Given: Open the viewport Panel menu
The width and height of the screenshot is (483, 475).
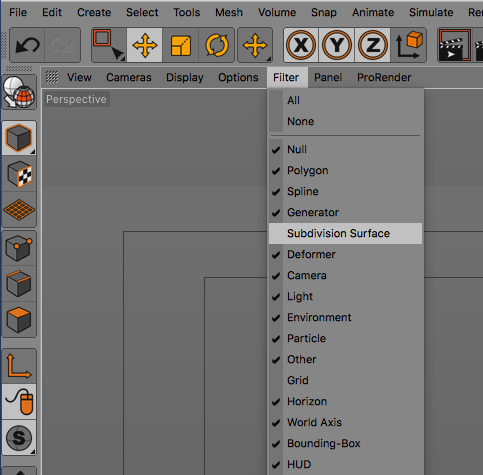Looking at the screenshot, I should (x=328, y=77).
